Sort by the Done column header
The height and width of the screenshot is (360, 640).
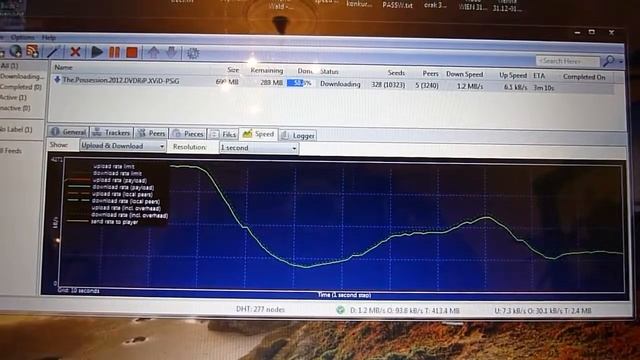click(304, 71)
